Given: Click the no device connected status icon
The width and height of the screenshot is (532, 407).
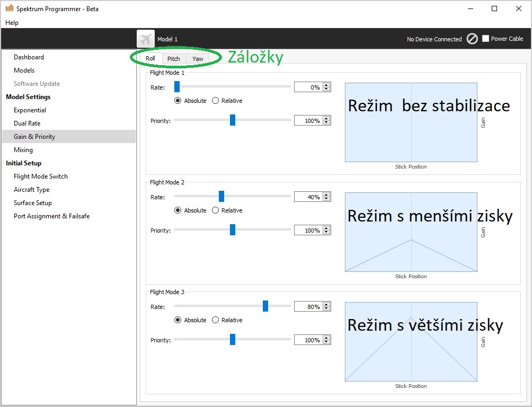Looking at the screenshot, I should [x=472, y=39].
